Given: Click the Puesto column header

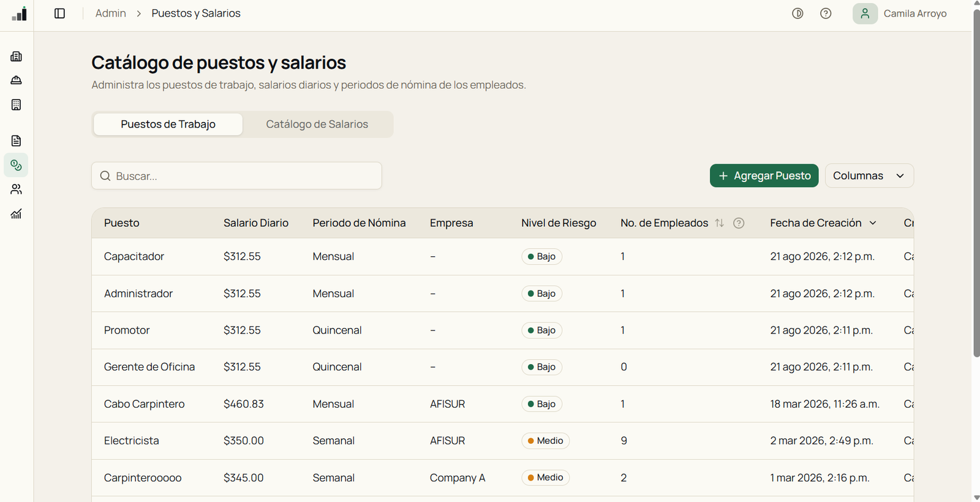Looking at the screenshot, I should [x=122, y=223].
